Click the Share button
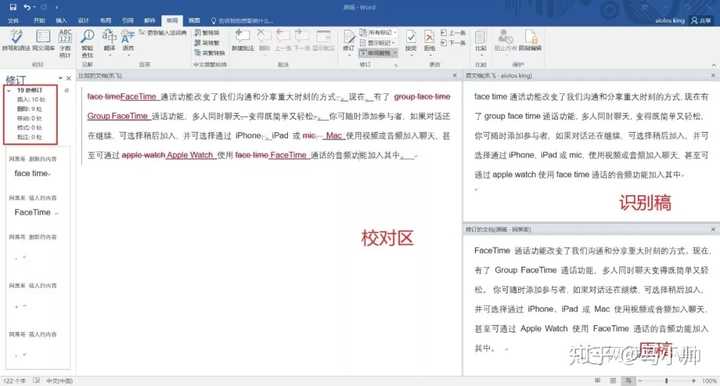This screenshot has height=386, width=720. coord(701,21)
